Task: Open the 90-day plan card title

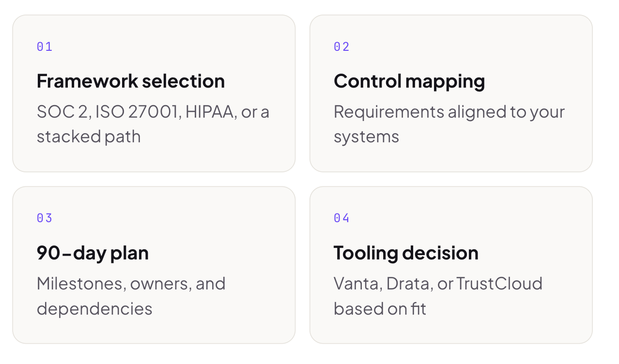Action: 93,253
